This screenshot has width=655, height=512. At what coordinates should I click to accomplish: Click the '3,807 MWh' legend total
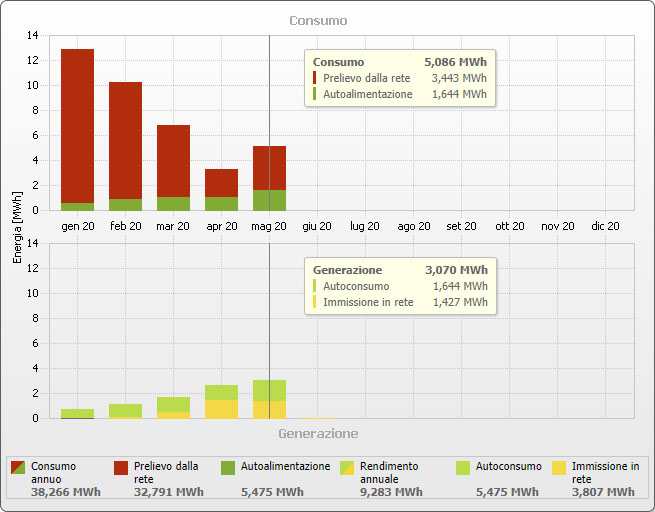click(603, 492)
